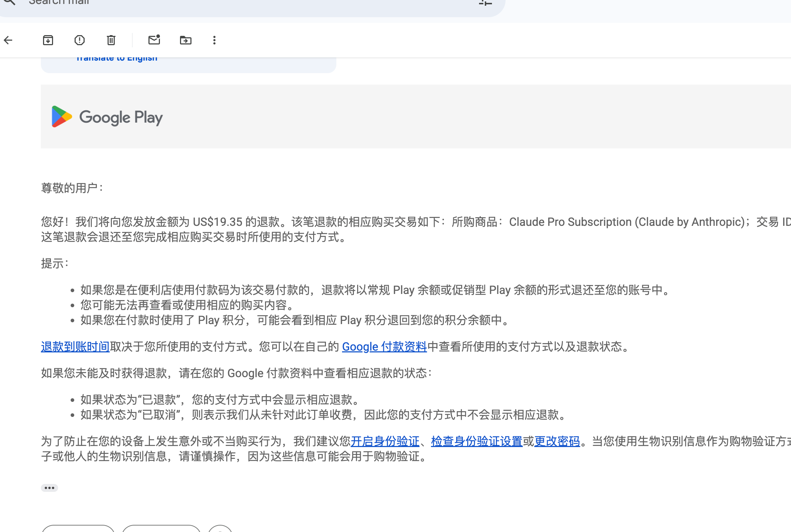Click bullet 您可能无法再查看或使用相应的购买内容

click(x=187, y=305)
